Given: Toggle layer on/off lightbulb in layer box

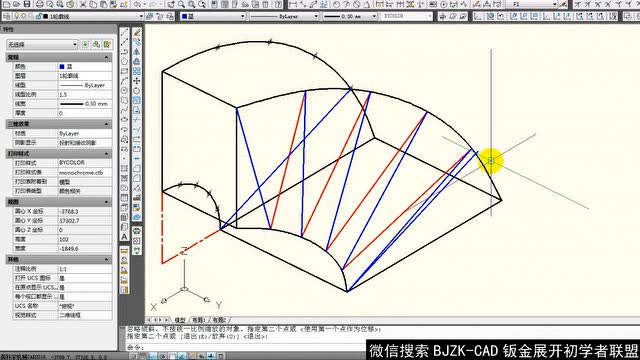Looking at the screenshot, I should 16,16.
